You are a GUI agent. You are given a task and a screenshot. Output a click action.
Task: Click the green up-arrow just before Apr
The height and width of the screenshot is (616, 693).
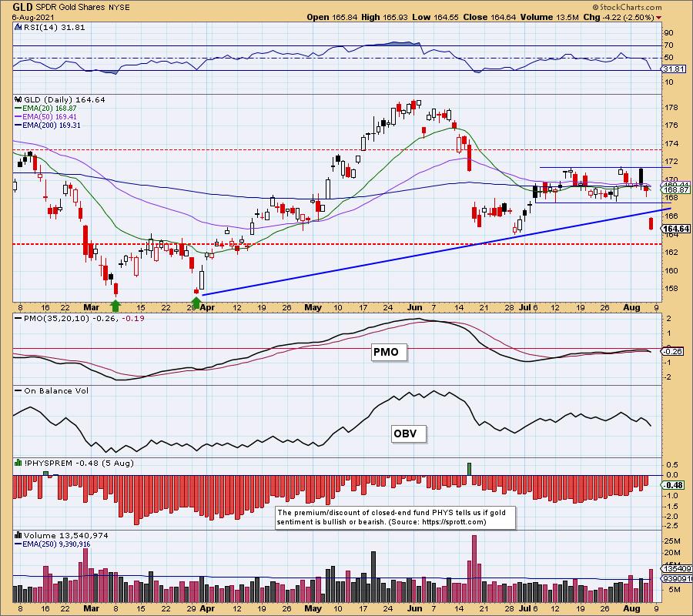[x=196, y=303]
